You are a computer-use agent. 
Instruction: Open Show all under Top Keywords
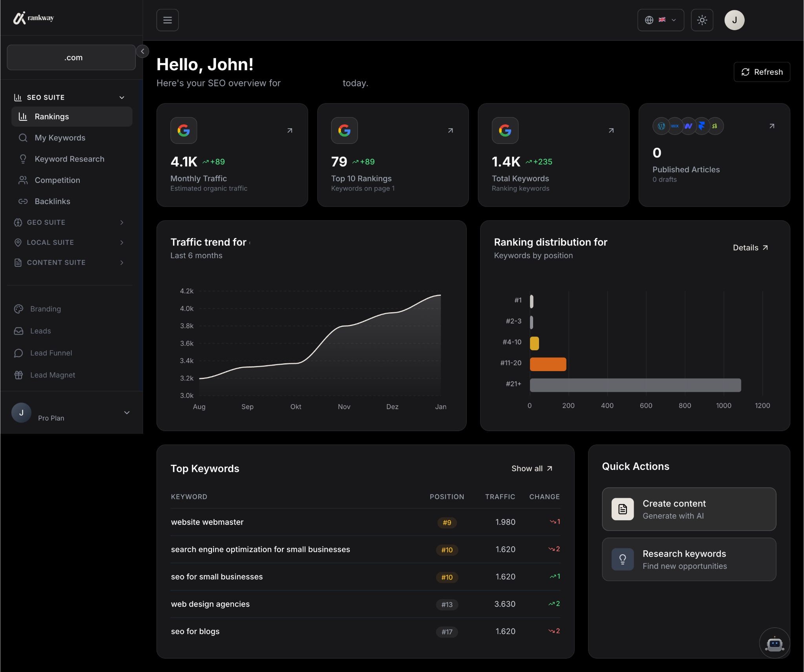pyautogui.click(x=532, y=468)
